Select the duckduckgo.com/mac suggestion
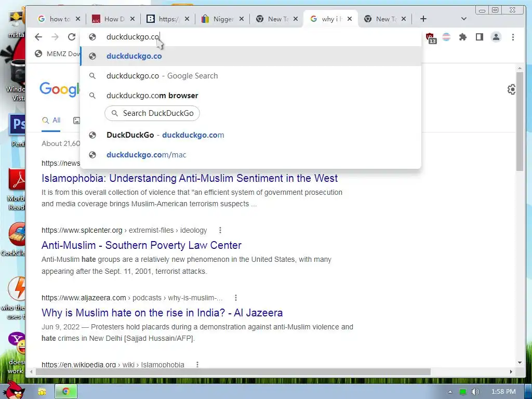This screenshot has width=532, height=399. pos(251,155)
